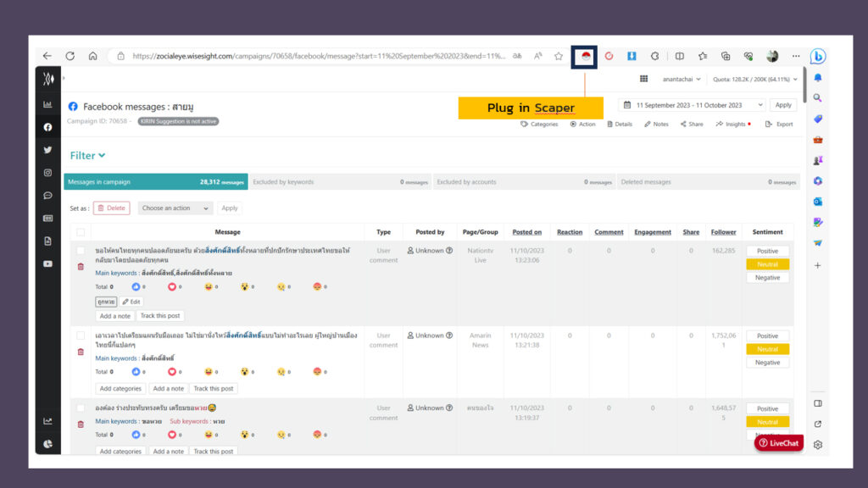Image resolution: width=868 pixels, height=488 pixels.
Task: Open the LiveChat button
Action: point(779,443)
